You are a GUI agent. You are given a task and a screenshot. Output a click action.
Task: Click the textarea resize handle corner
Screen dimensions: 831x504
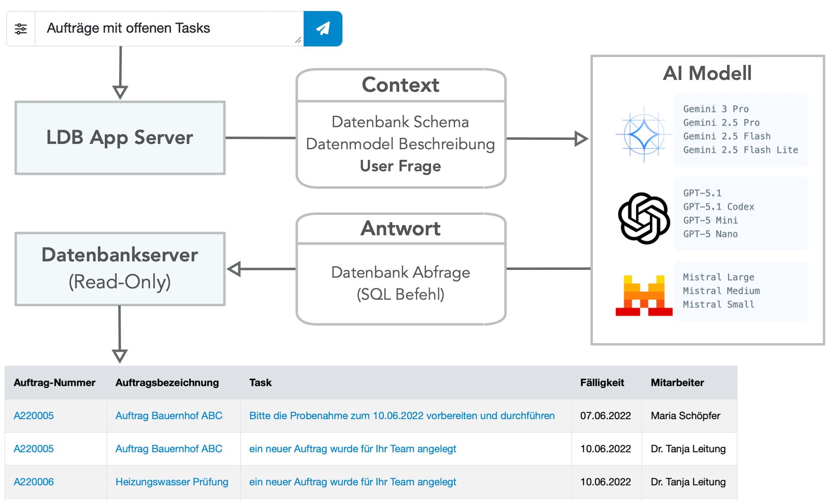(x=298, y=40)
